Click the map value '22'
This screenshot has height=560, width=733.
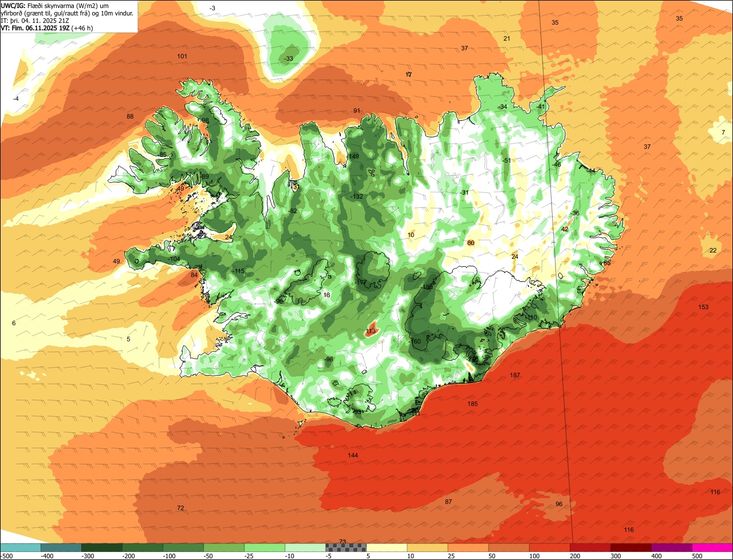tap(713, 250)
